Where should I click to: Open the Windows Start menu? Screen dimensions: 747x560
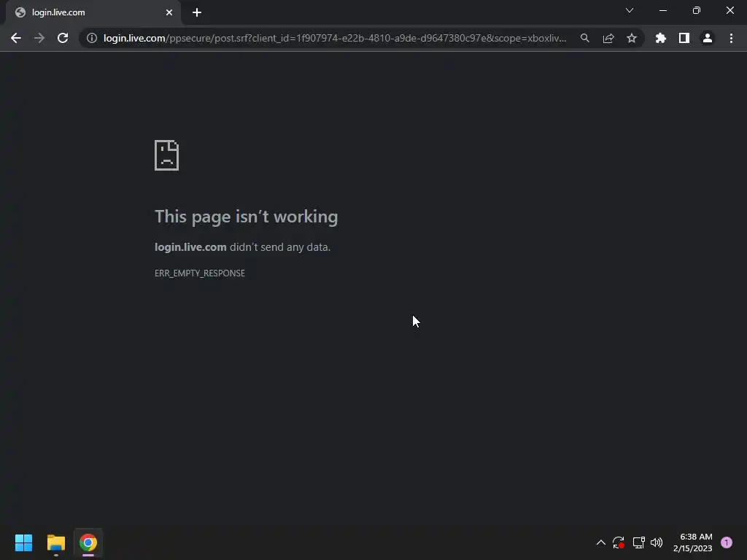pyautogui.click(x=24, y=542)
